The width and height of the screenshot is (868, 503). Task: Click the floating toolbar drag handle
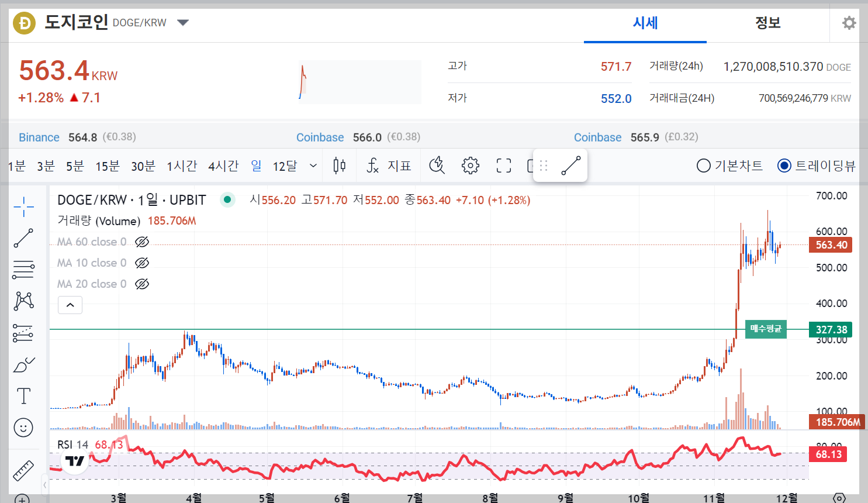(544, 166)
